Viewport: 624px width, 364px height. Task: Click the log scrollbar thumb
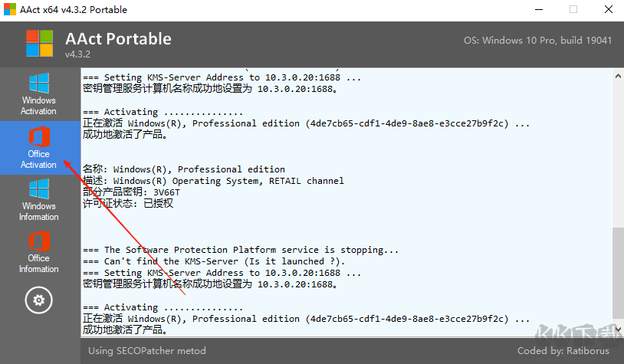pyautogui.click(x=618, y=273)
